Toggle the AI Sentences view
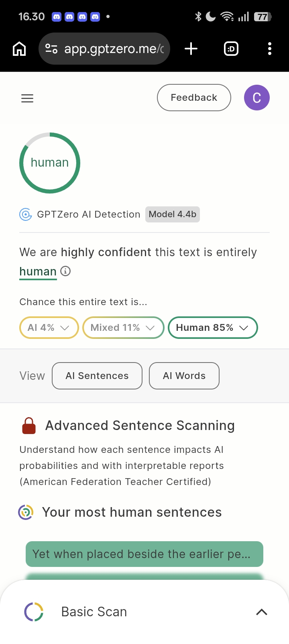This screenshot has height=644, width=289. pyautogui.click(x=97, y=376)
